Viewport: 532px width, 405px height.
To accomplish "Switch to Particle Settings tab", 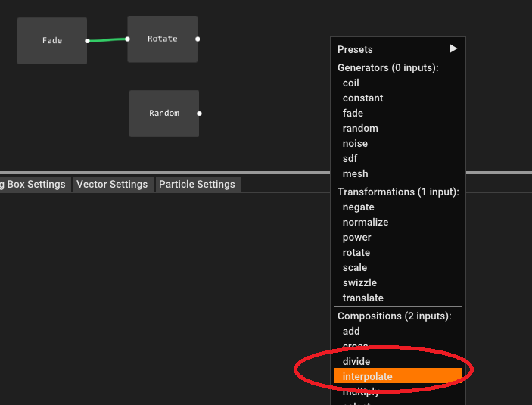I will point(198,185).
